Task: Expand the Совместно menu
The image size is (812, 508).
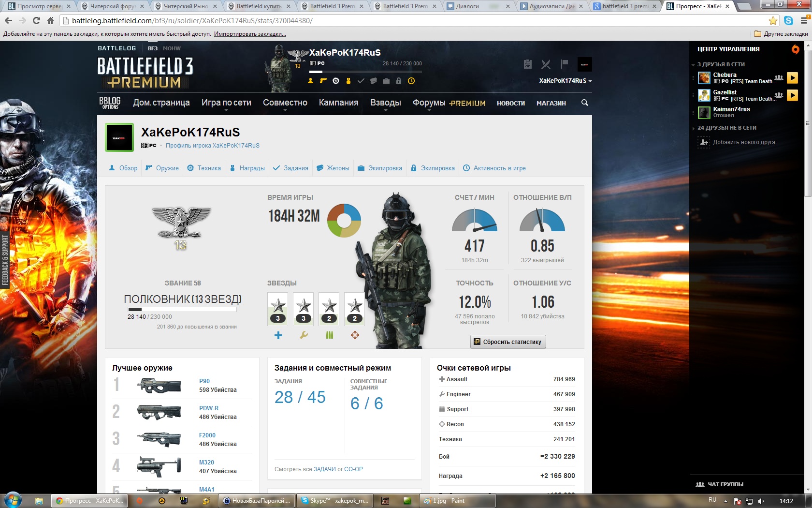Action: point(285,103)
